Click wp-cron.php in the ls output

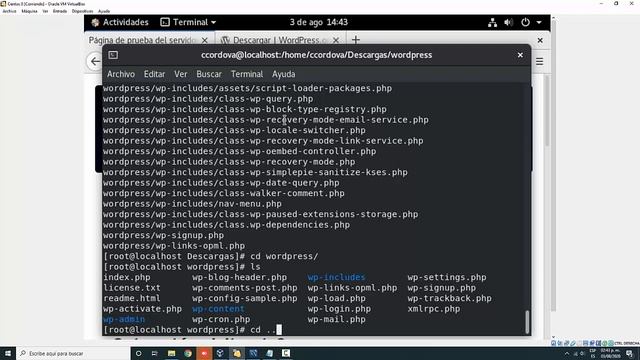(x=221, y=319)
